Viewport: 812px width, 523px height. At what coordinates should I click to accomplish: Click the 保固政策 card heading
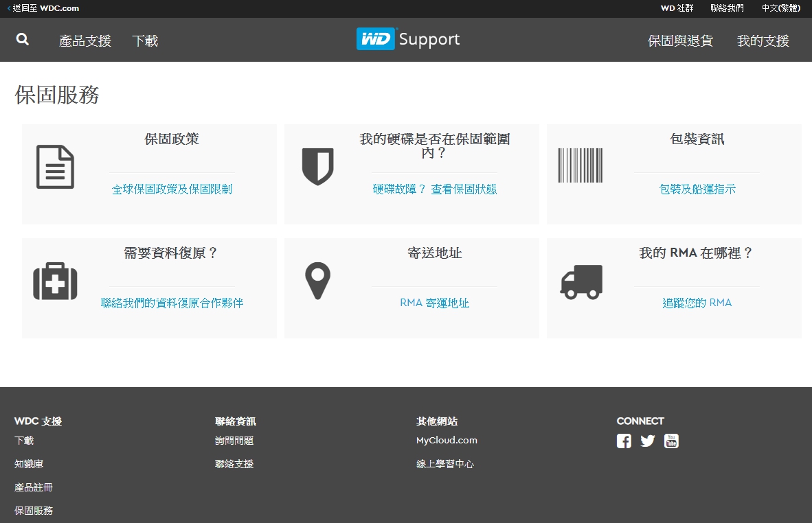click(x=172, y=139)
